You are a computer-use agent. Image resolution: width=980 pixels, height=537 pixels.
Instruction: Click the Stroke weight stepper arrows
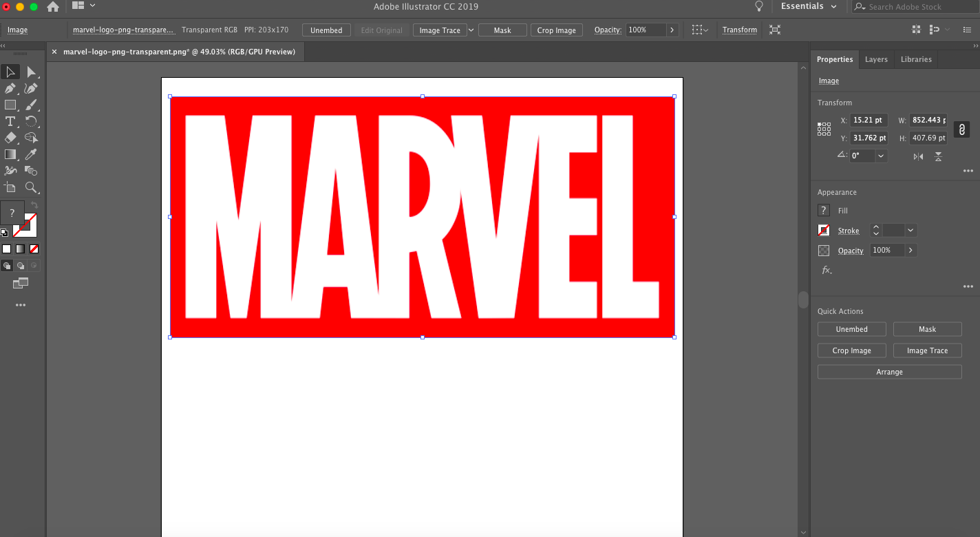[x=876, y=231]
